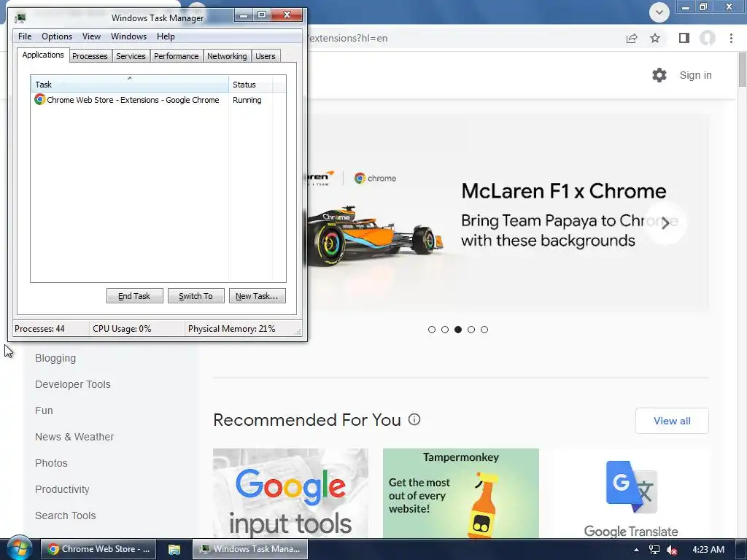Click the New Task button
Screen dimensions: 747x560
click(x=258, y=296)
